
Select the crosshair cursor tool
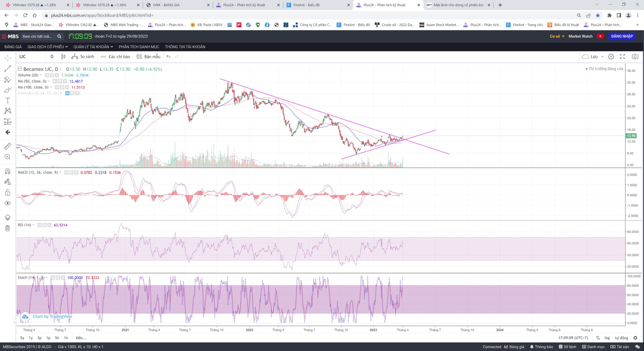point(8,58)
